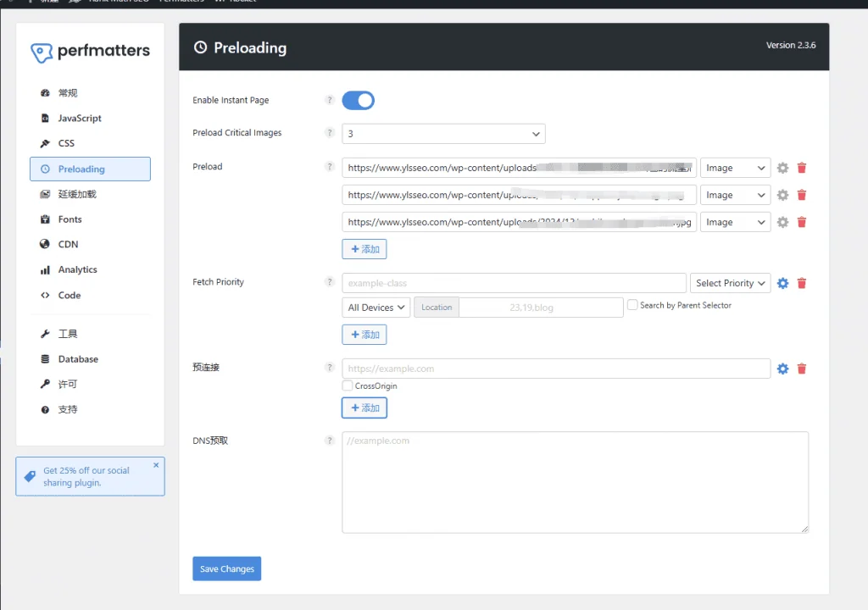Focus the first preload URL field
The height and width of the screenshot is (610, 868).
(x=520, y=168)
